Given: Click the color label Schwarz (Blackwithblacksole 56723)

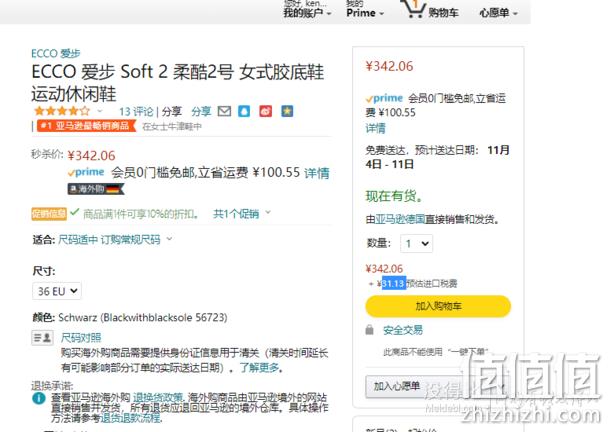Looking at the screenshot, I should (142, 318).
